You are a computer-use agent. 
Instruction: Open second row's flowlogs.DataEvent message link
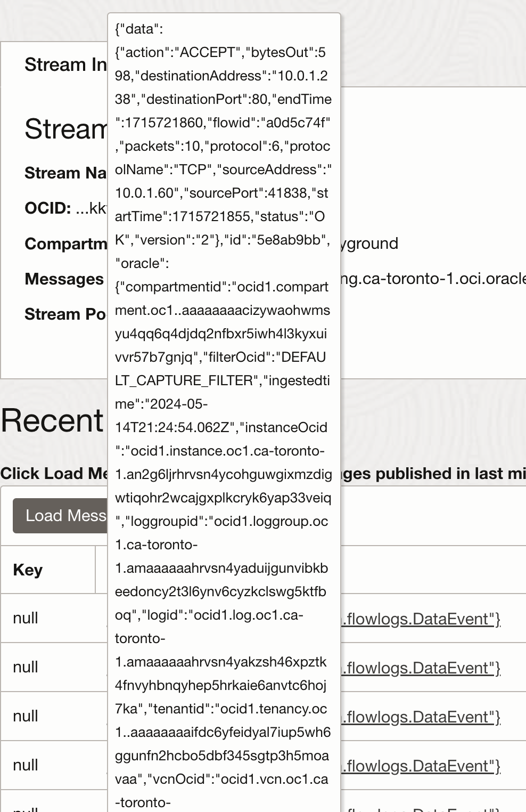421,668
